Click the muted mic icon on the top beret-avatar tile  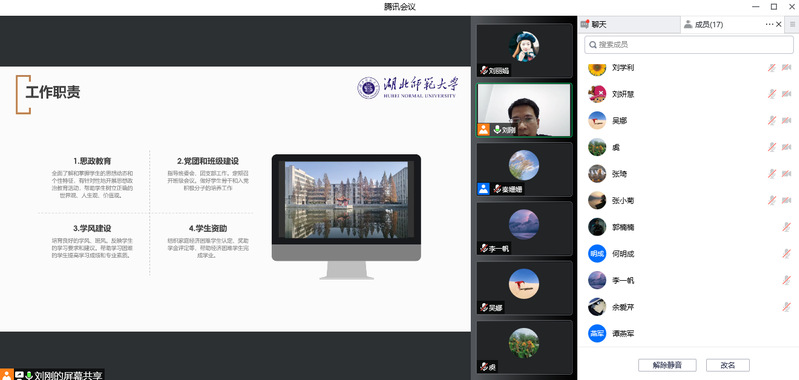(x=484, y=71)
